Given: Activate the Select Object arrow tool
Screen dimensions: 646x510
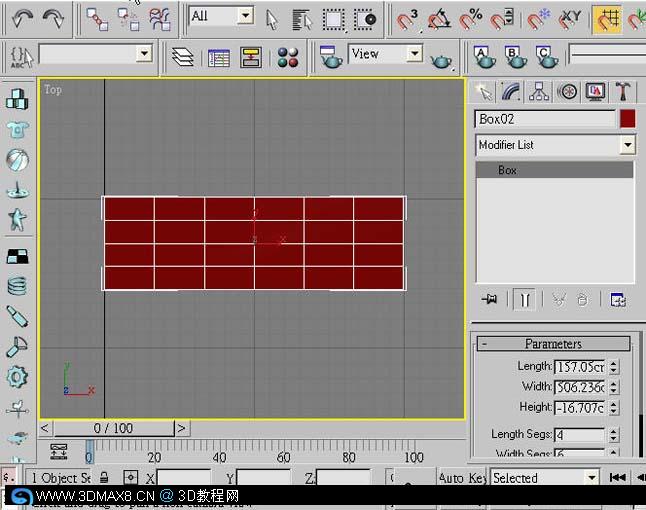Looking at the screenshot, I should [x=272, y=19].
